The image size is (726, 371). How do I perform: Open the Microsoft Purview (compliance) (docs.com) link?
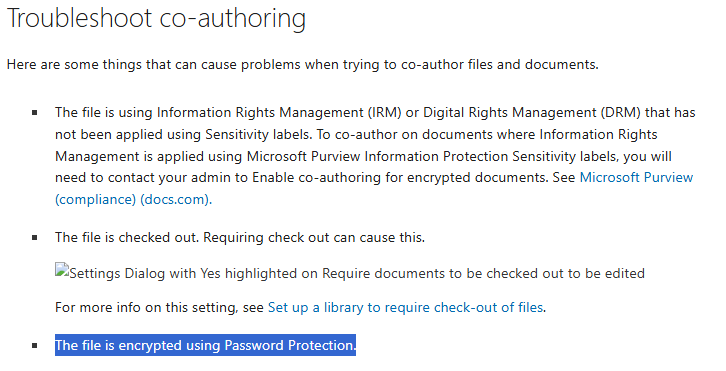pyautogui.click(x=374, y=189)
